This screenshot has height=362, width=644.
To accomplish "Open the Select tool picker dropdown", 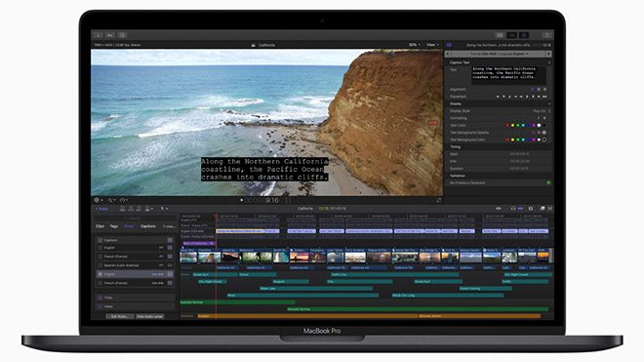I will (x=164, y=209).
